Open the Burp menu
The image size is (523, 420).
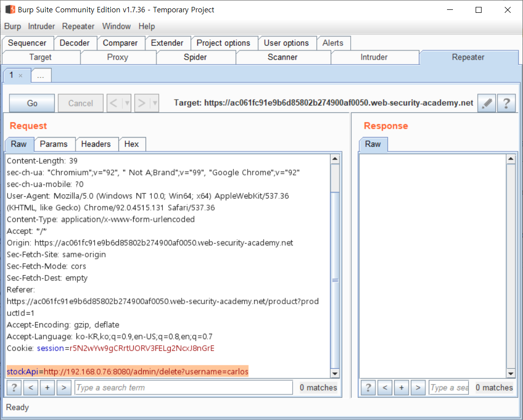click(x=13, y=26)
